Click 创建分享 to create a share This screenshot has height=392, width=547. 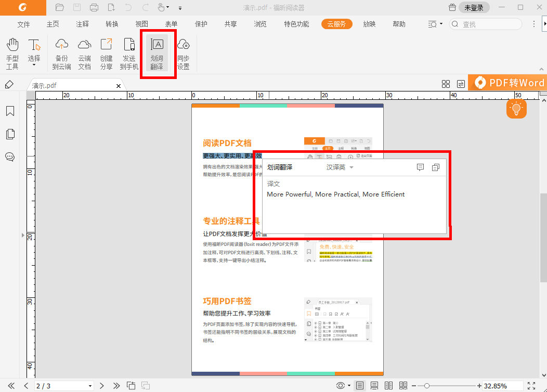(106, 52)
